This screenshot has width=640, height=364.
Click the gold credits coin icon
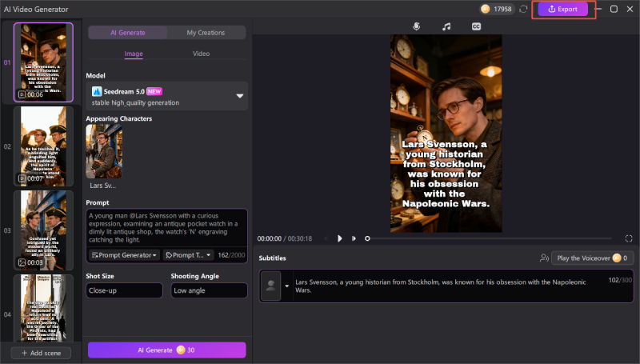click(x=485, y=9)
